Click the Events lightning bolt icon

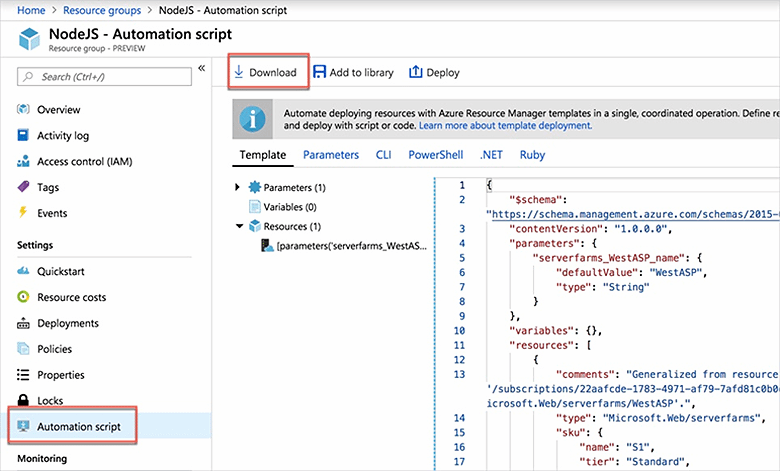(x=24, y=213)
